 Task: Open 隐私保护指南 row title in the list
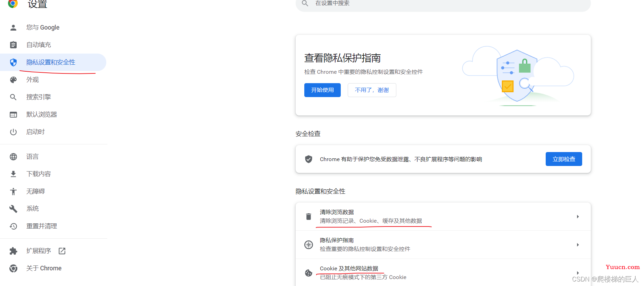pos(337,240)
